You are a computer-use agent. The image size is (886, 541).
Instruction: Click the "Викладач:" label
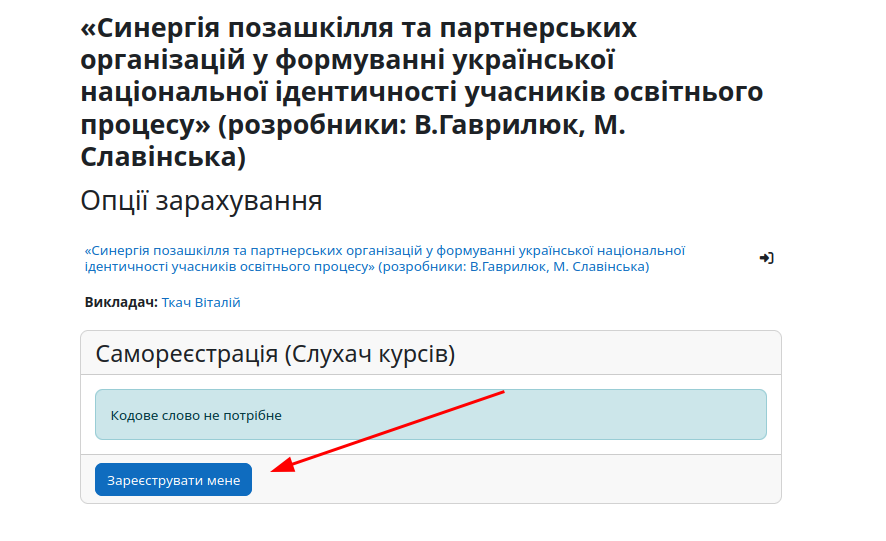click(x=121, y=302)
